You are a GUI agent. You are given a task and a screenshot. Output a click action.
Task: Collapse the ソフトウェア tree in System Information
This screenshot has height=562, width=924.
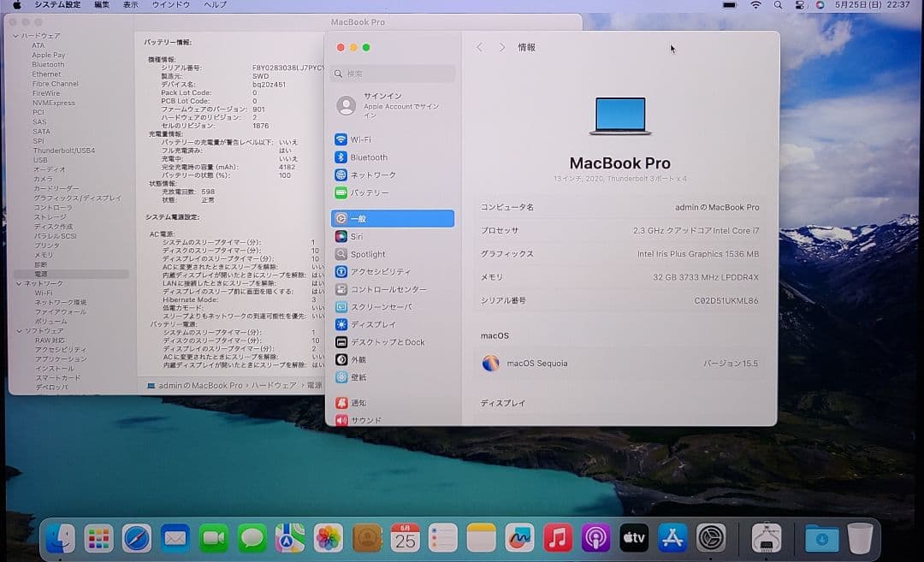click(x=19, y=331)
